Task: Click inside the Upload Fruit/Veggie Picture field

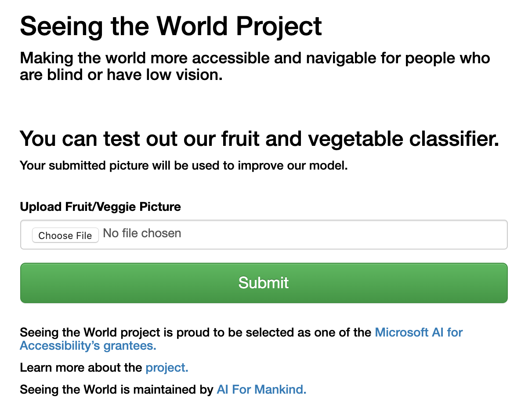Action: (264, 234)
